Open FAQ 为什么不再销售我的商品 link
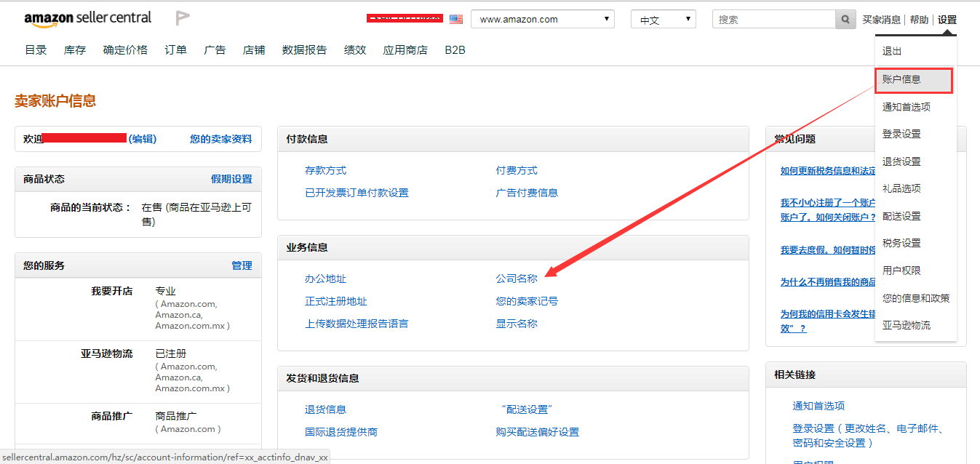The image size is (980, 464). 828,282
